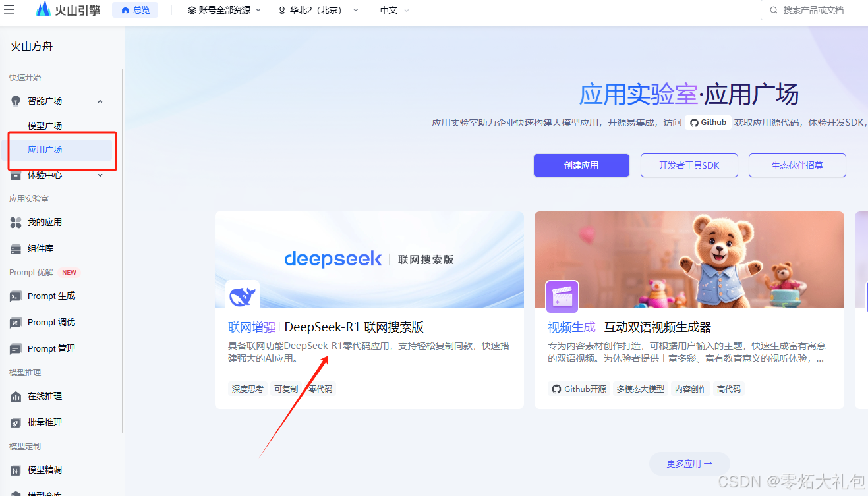Click the 智能广场 lightbulb icon
Screen dimensions: 868x496
coord(16,101)
